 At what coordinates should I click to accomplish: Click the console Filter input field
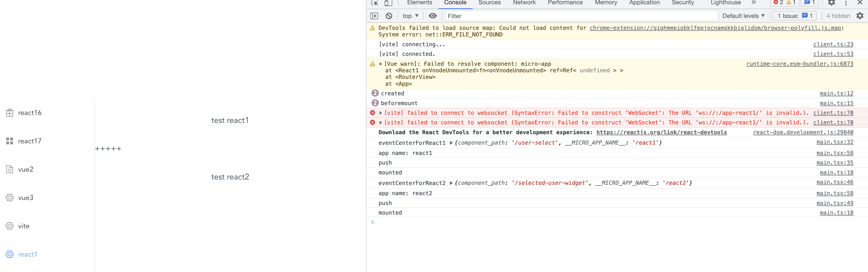pyautogui.click(x=582, y=16)
